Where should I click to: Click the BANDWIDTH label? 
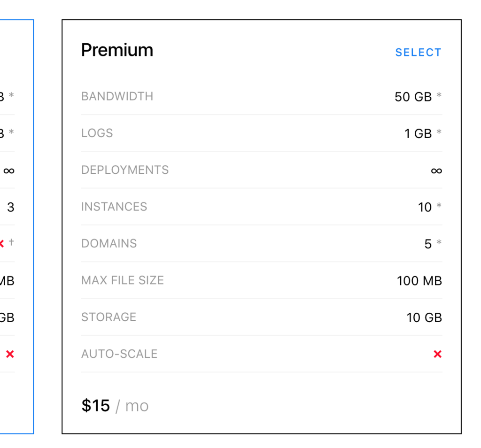click(117, 96)
